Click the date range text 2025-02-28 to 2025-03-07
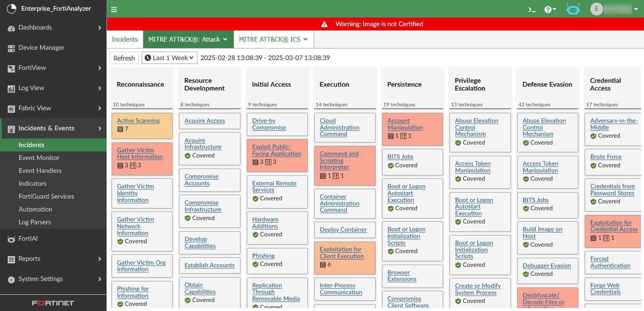Viewport: 644px width, 311px height. pos(265,58)
